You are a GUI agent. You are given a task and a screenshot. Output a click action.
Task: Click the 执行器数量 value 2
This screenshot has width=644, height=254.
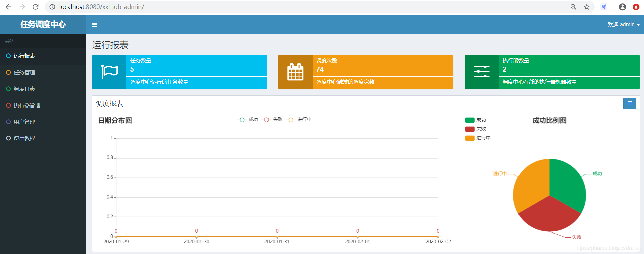(x=504, y=69)
